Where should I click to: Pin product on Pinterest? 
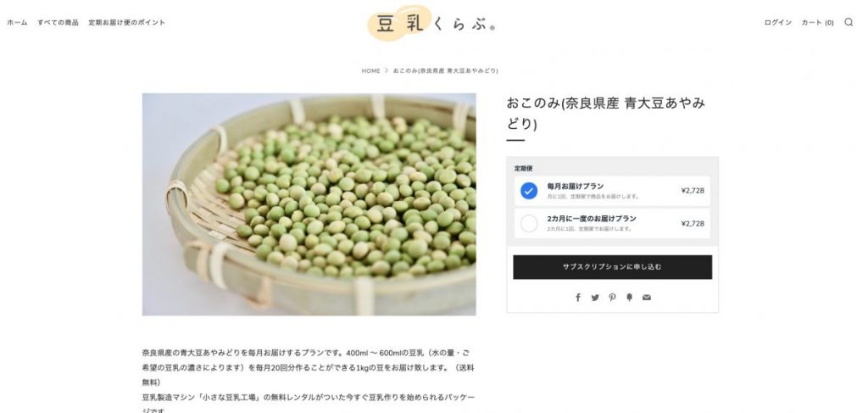(x=612, y=298)
